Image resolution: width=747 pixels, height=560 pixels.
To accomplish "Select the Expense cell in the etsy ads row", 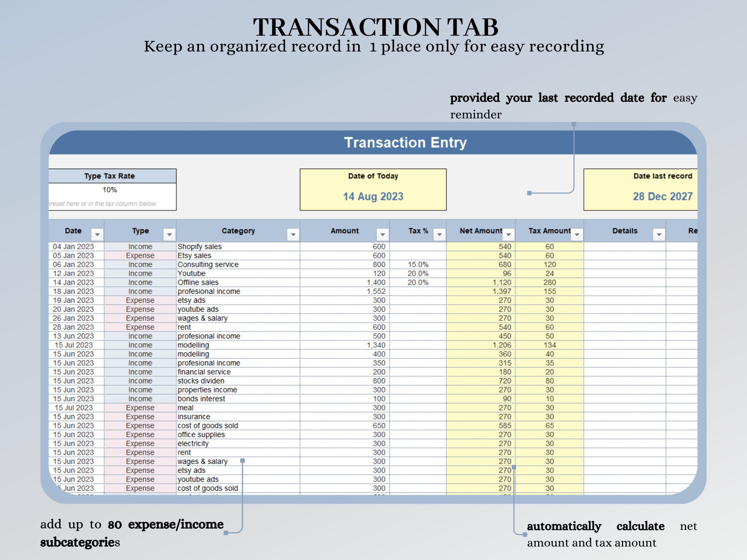I will point(140,300).
